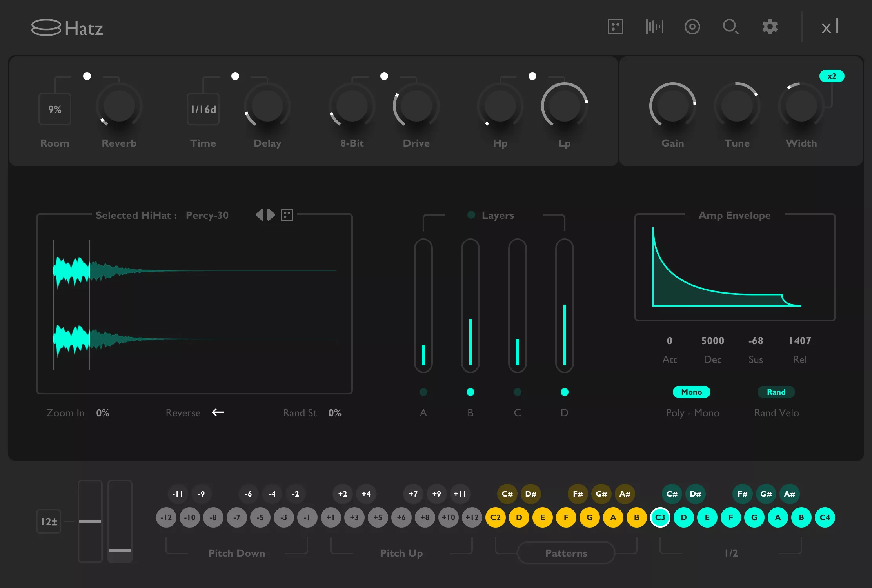
Task: Toggle Mono mode under the Amp Envelope
Action: (x=692, y=392)
